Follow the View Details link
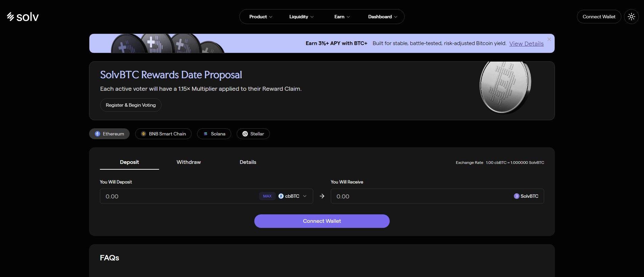Viewport: 644px width, 277px height. point(526,43)
